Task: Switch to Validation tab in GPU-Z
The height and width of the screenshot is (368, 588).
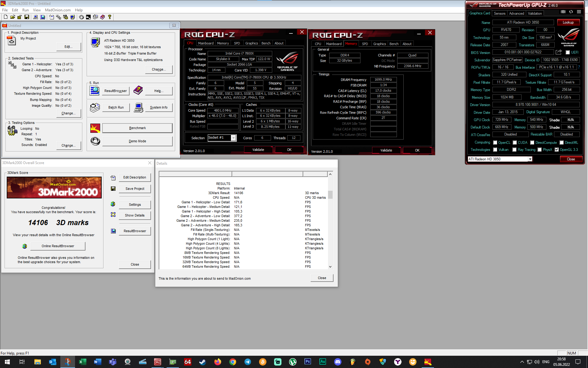Action: pos(535,13)
